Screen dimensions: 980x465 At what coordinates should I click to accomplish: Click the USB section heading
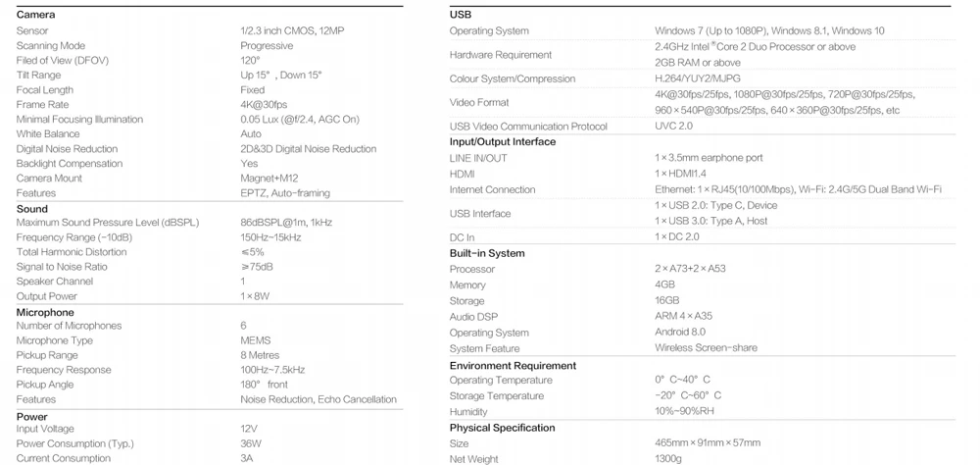pyautogui.click(x=461, y=15)
